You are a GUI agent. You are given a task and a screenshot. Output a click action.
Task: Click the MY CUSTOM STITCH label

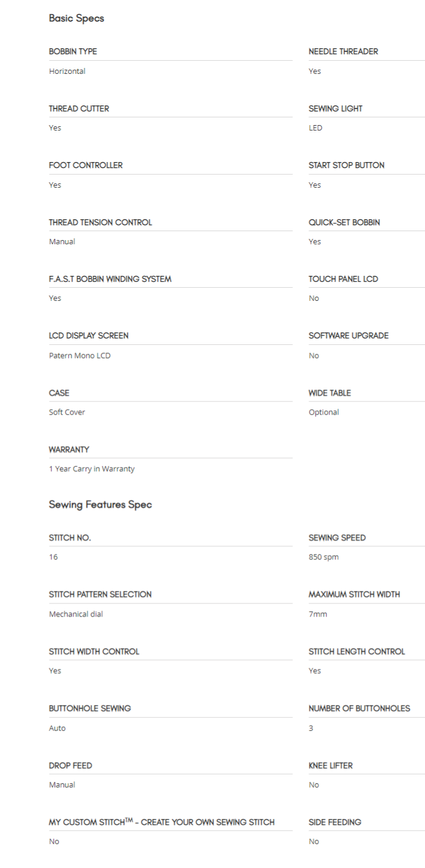tap(161, 822)
